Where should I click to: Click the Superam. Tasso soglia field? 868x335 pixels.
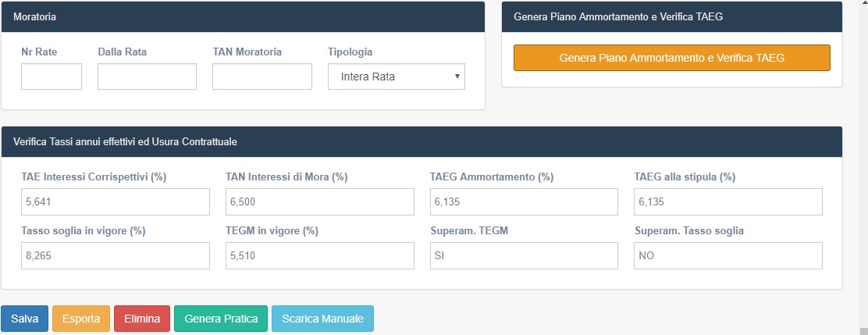coord(728,256)
